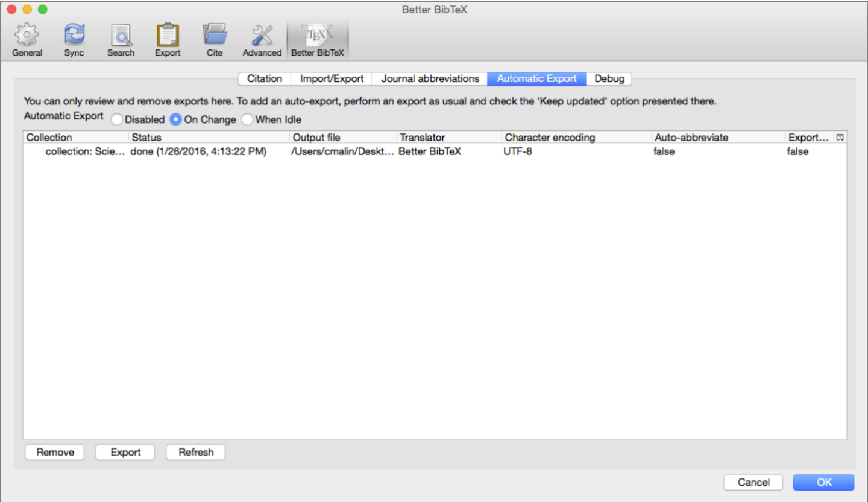Screen dimensions: 868x502
Task: Sort by the Translator column header
Action: click(x=449, y=138)
